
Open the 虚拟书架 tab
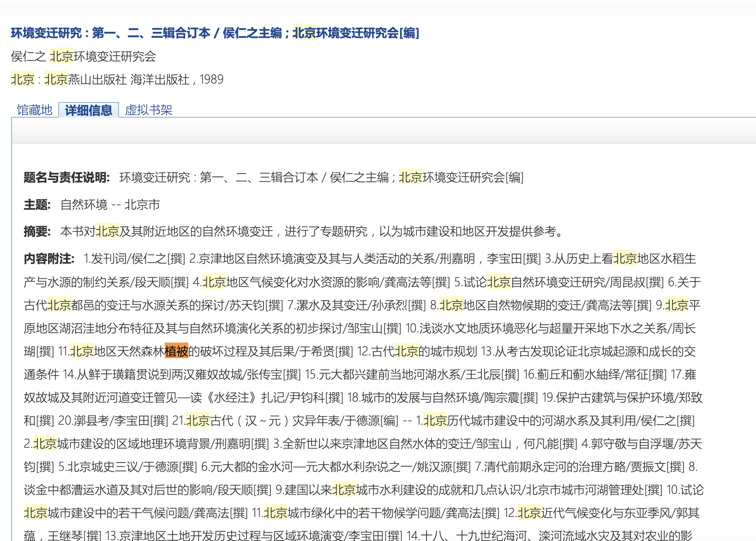click(x=149, y=110)
